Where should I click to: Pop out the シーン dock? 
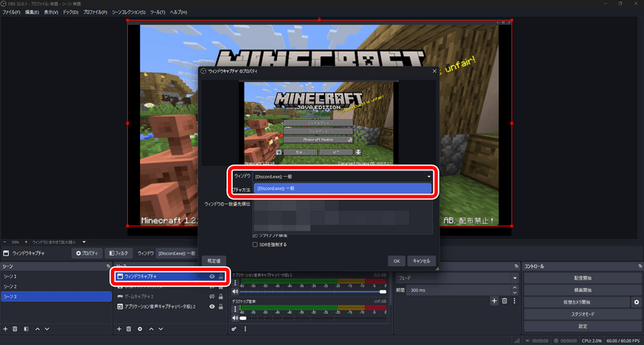[x=109, y=266]
